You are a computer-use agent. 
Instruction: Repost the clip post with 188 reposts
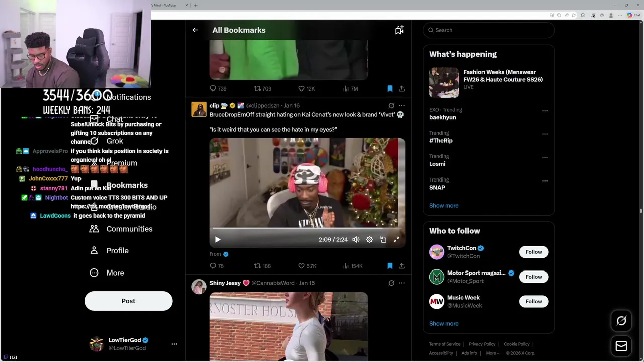pos(257,266)
